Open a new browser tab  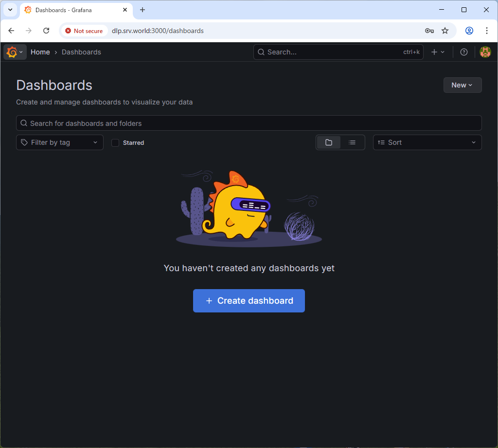pyautogui.click(x=142, y=10)
